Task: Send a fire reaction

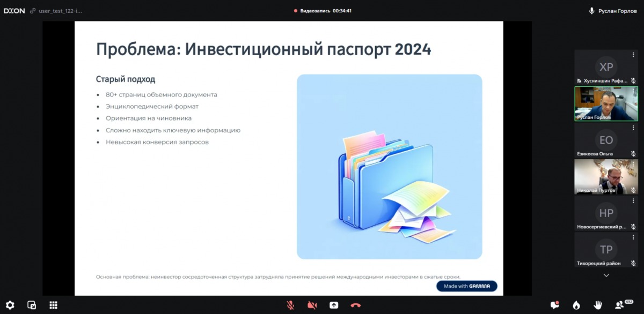Action: [576, 305]
